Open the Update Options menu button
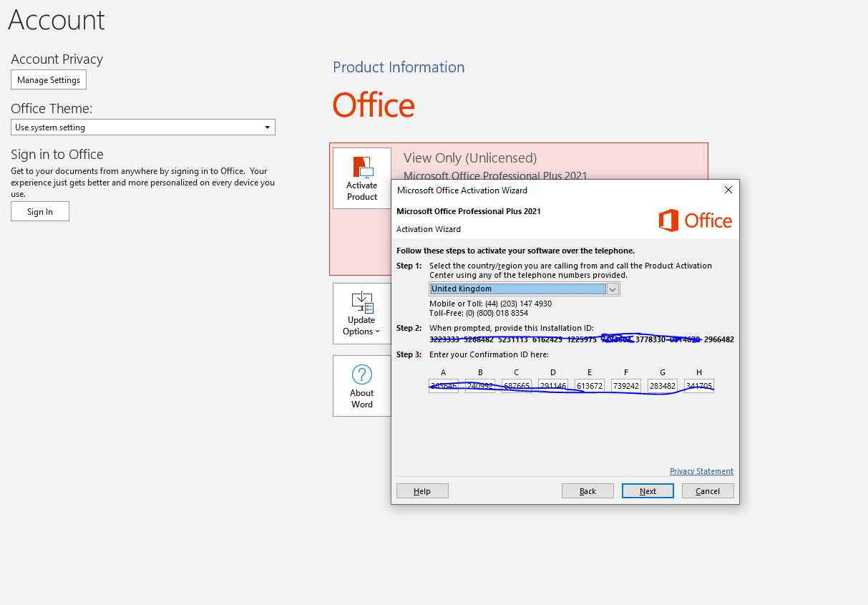 click(362, 314)
